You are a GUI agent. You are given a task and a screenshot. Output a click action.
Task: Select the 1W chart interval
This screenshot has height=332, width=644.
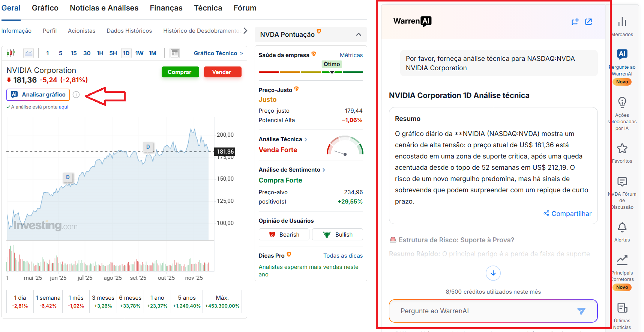coord(139,53)
